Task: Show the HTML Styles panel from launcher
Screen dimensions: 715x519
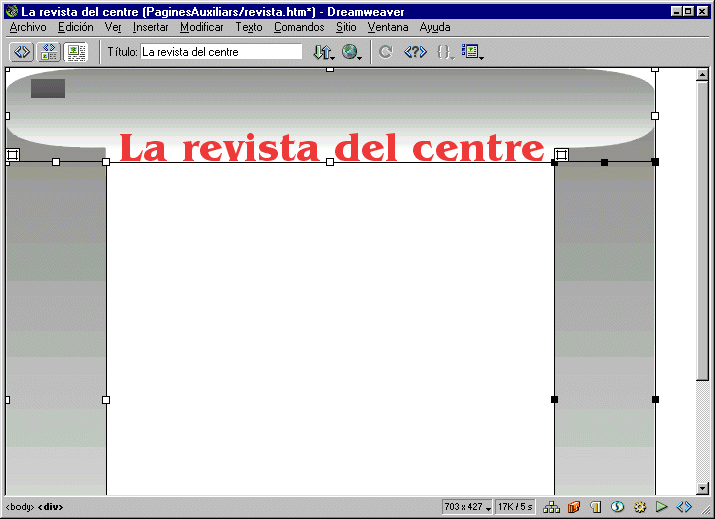Action: pyautogui.click(x=596, y=507)
